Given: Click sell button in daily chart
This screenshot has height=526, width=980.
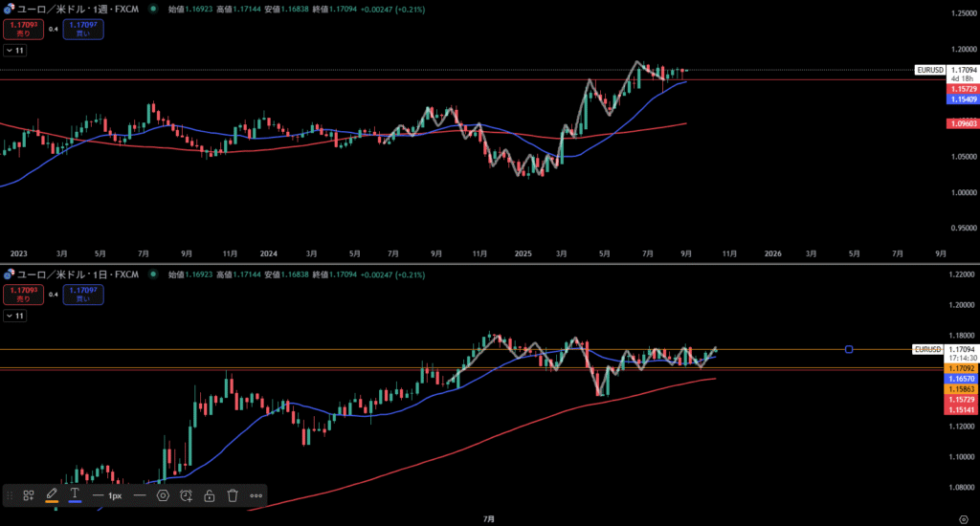Looking at the screenshot, I should [24, 295].
